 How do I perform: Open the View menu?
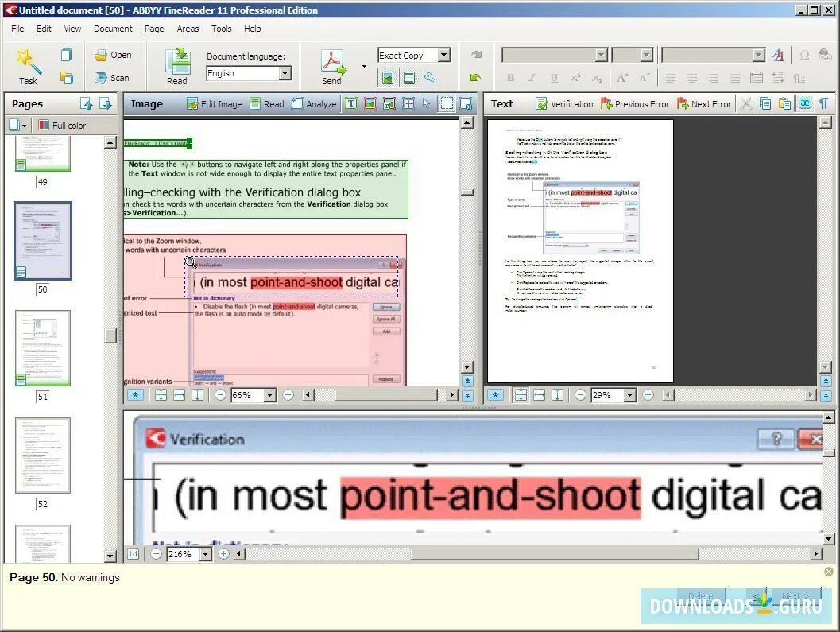(72, 29)
